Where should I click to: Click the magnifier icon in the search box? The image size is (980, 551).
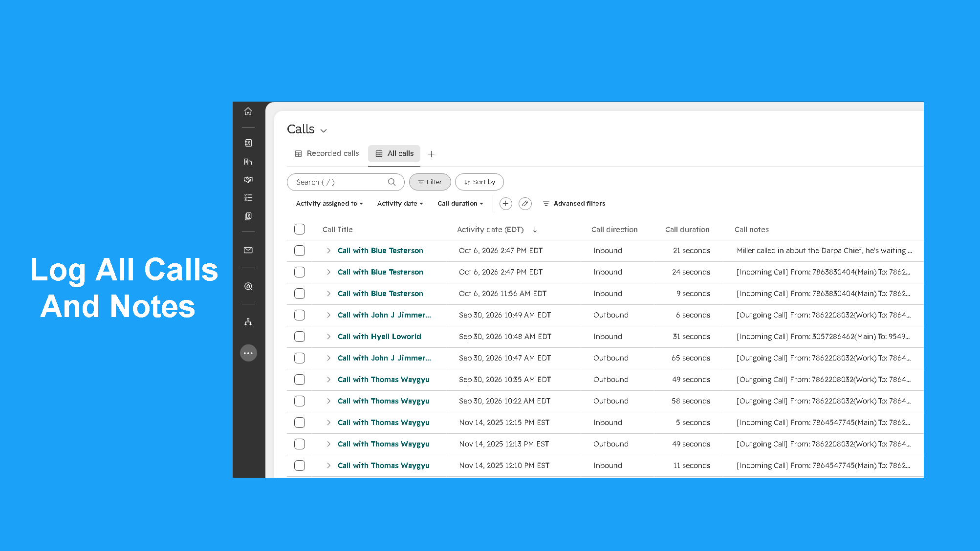[392, 182]
